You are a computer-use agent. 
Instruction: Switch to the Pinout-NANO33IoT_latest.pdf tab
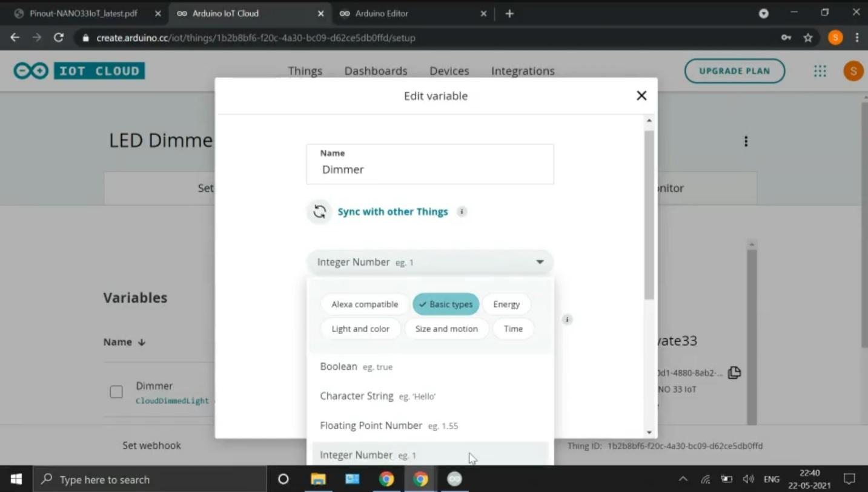coord(84,13)
